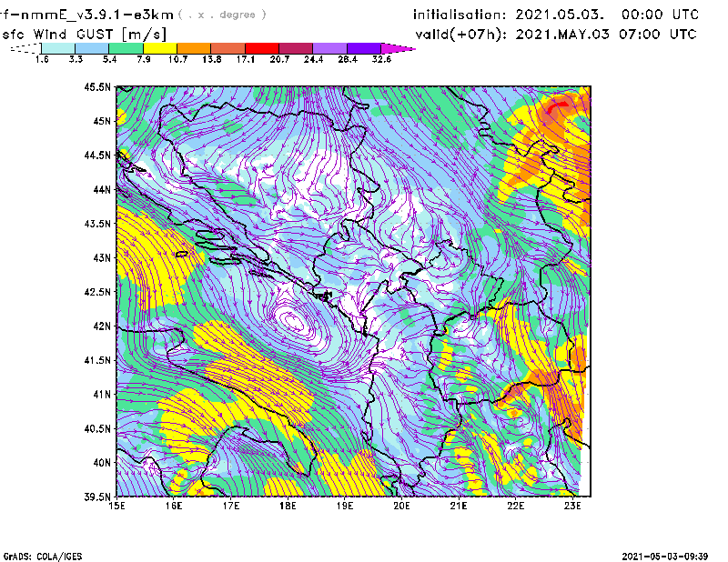The width and height of the screenshot is (728, 562).
Task: Click the 'sfc Wind GUST [m/s]' title
Action: click(x=84, y=35)
